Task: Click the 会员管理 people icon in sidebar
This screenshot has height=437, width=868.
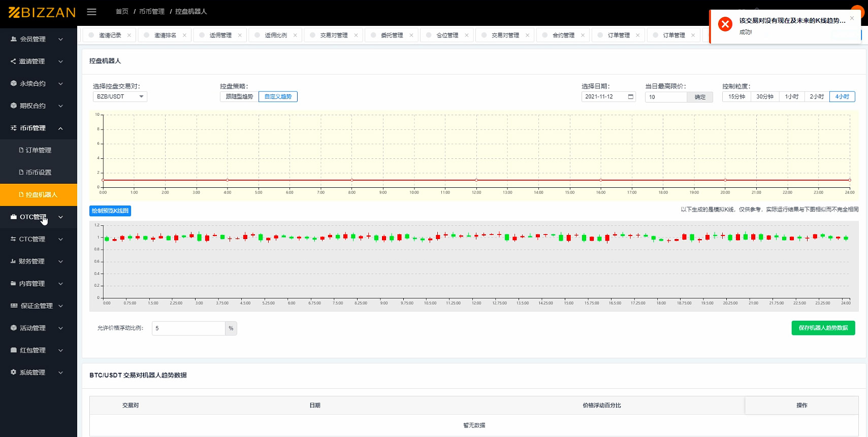Action: pyautogui.click(x=14, y=39)
